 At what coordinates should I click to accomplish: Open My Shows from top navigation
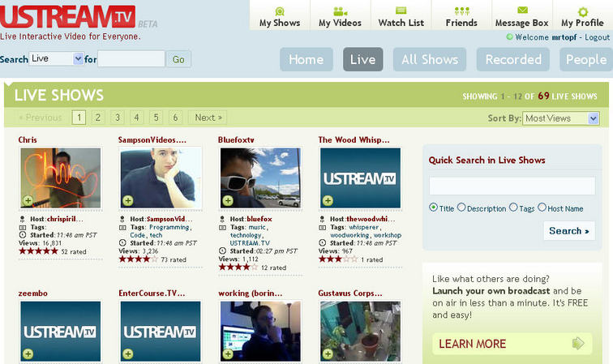click(280, 17)
